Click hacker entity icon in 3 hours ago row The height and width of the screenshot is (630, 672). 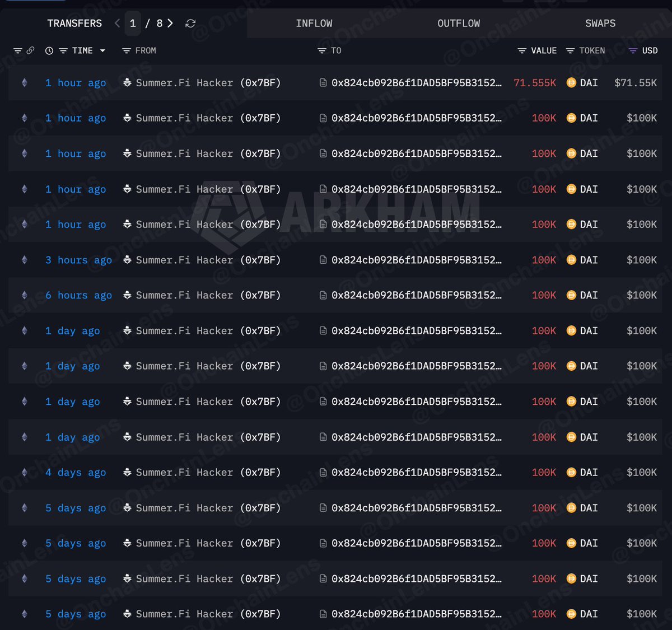click(x=127, y=260)
